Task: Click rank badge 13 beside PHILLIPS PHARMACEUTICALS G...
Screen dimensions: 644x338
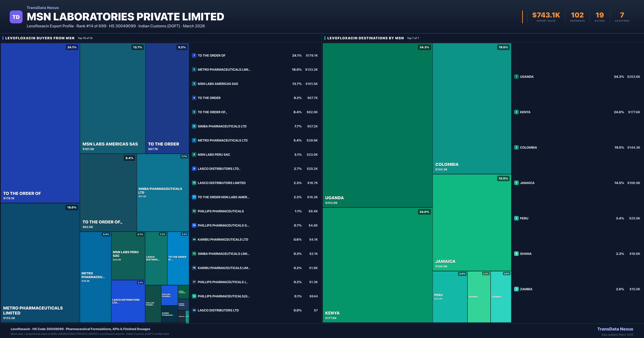Action: click(x=194, y=225)
